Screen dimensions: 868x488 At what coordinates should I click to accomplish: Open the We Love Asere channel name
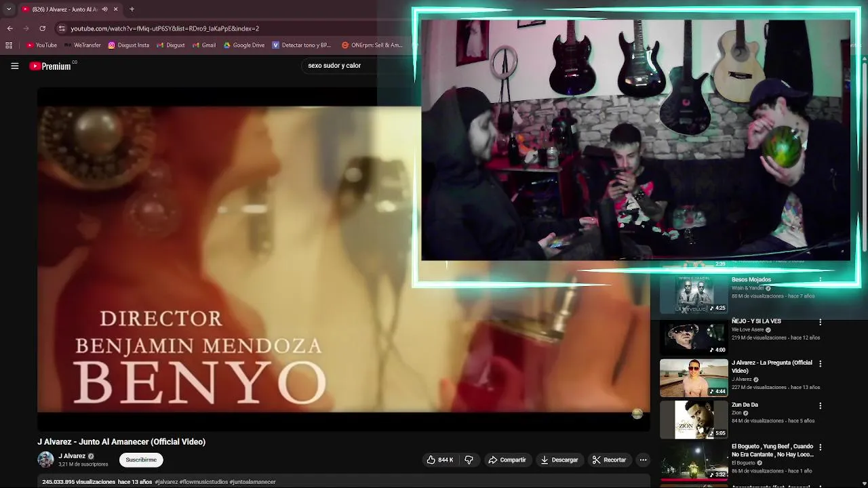pos(747,329)
